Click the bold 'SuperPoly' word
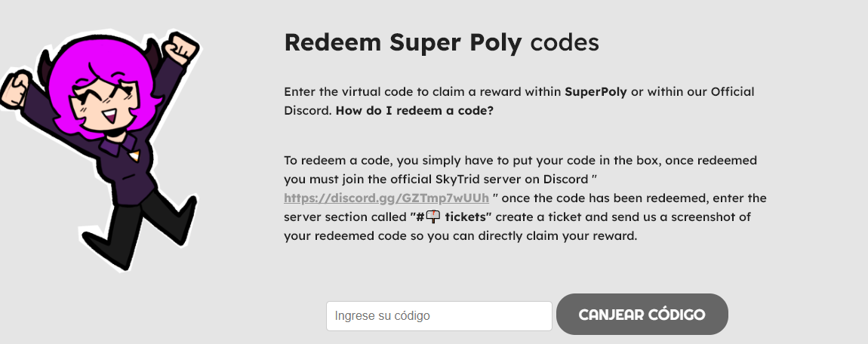This screenshot has height=344, width=868. click(596, 92)
